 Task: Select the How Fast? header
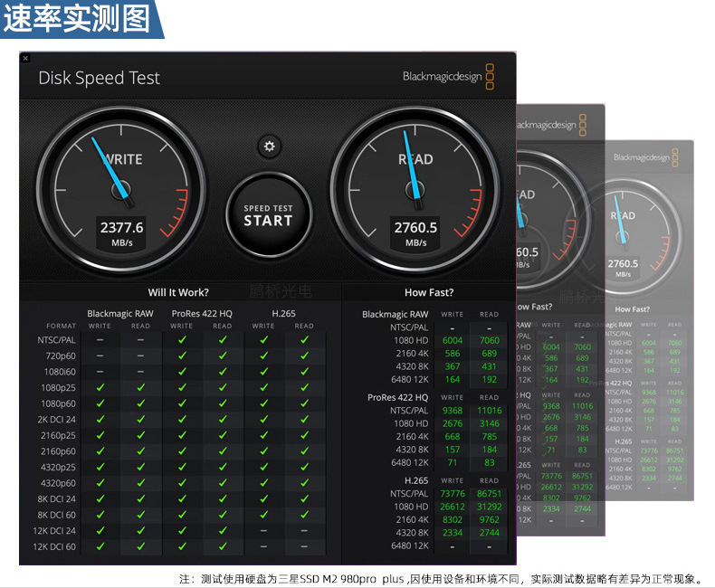pyautogui.click(x=429, y=292)
